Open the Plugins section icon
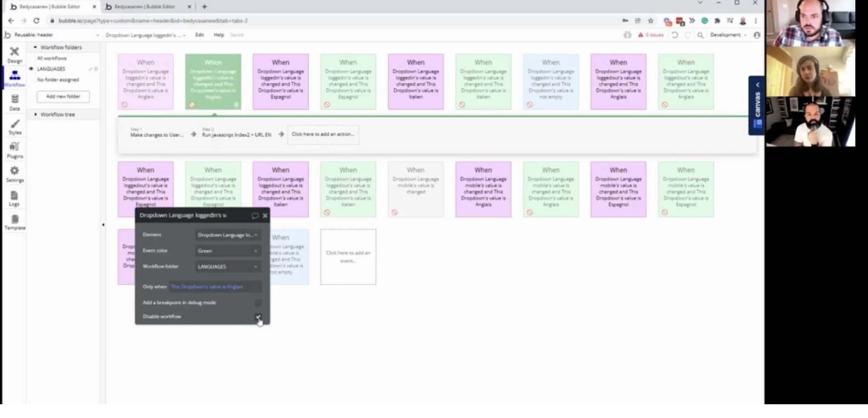Viewport: 868px width, 418px height. [x=15, y=149]
